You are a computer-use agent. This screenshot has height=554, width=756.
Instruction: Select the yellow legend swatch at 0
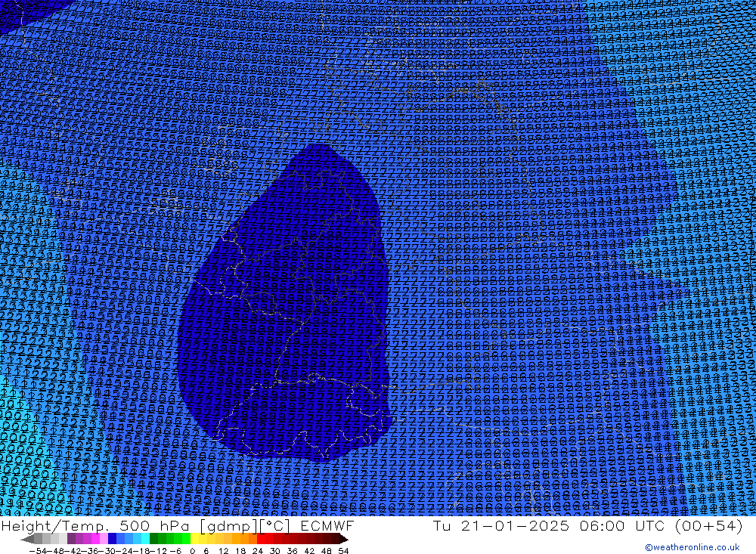click(195, 539)
